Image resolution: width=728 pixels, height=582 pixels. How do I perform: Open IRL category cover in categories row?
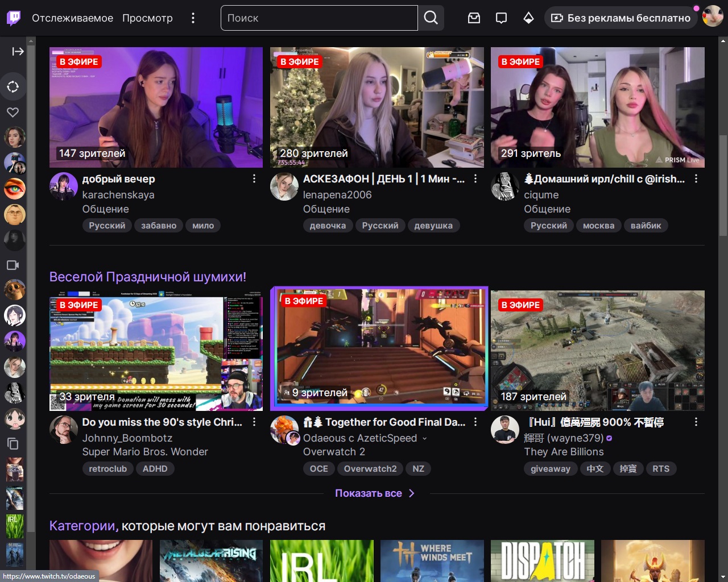(x=321, y=561)
